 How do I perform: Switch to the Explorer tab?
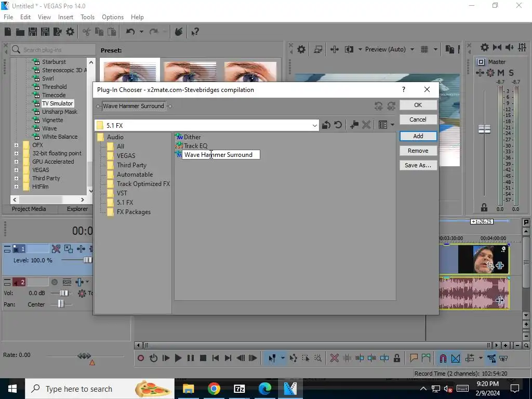(77, 209)
